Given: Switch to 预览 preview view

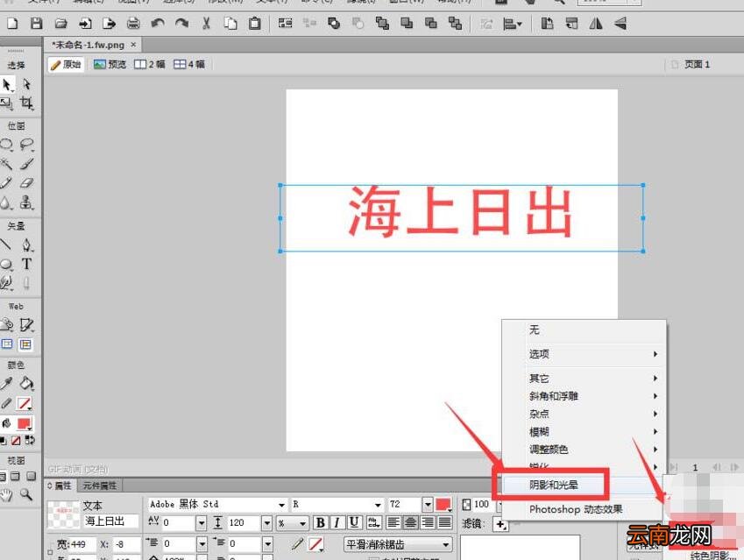Looking at the screenshot, I should pos(110,65).
